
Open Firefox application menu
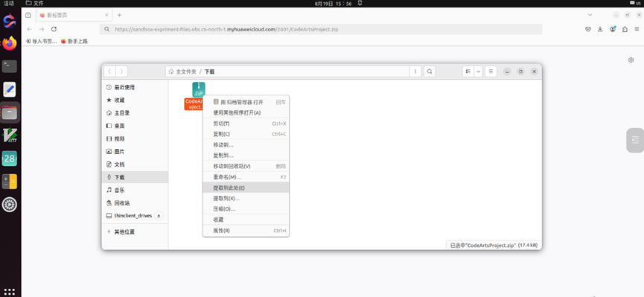point(637,29)
